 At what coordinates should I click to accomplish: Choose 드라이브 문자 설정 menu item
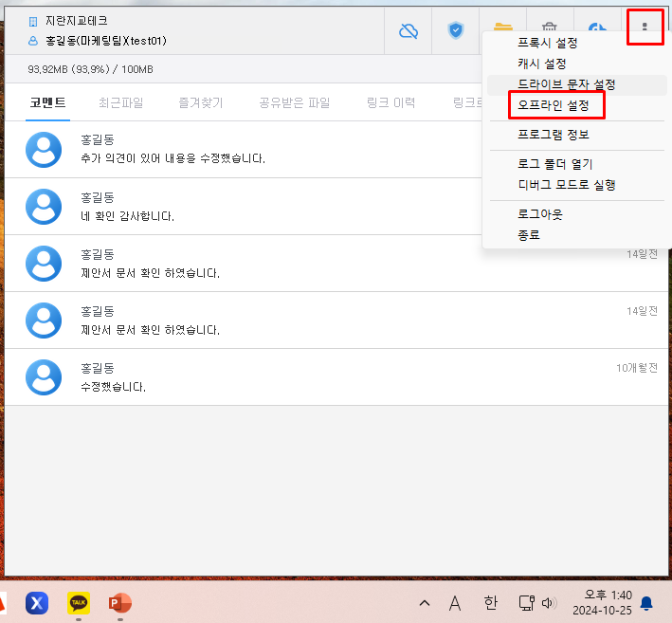pos(567,84)
